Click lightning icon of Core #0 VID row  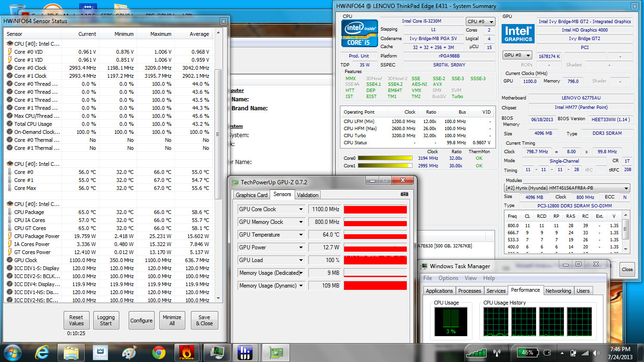coord(9,52)
